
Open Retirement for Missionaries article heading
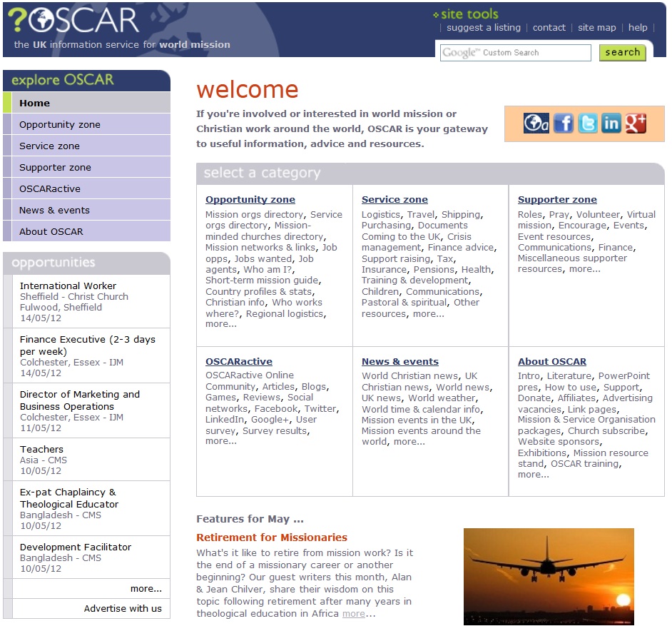tap(272, 537)
